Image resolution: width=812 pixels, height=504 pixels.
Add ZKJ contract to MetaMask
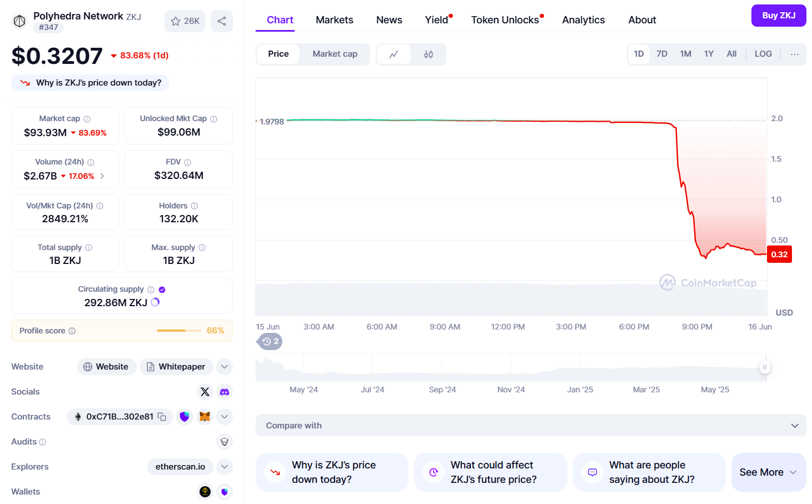click(205, 416)
